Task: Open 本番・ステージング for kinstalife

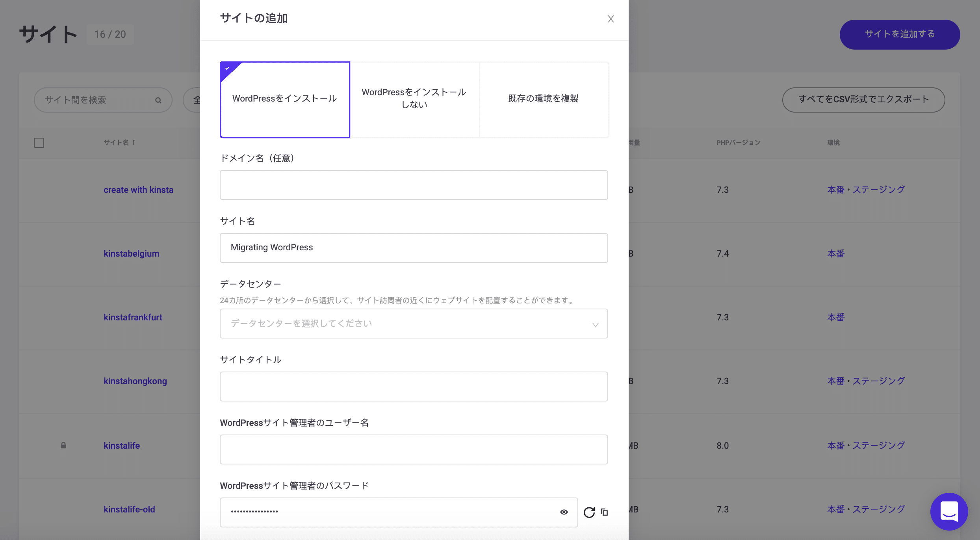Action: [x=866, y=446]
